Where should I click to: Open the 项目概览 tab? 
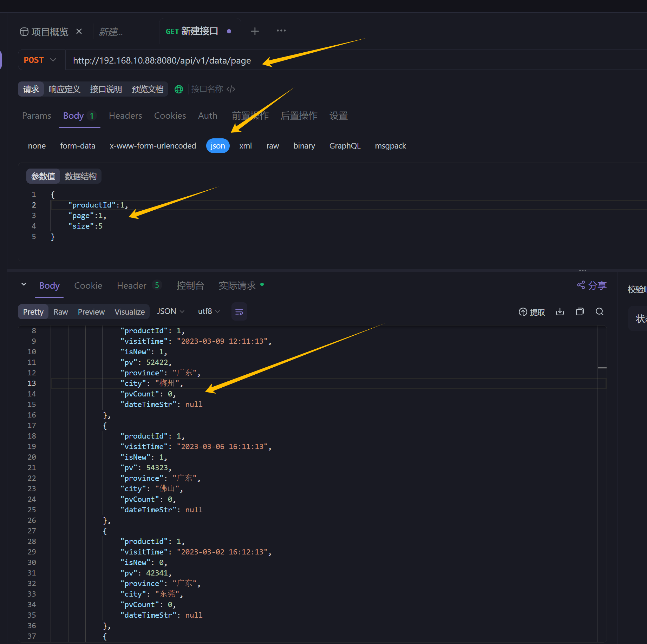click(x=44, y=32)
